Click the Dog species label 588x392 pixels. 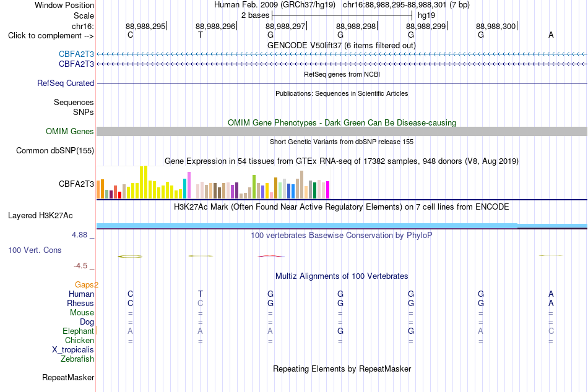point(87,322)
